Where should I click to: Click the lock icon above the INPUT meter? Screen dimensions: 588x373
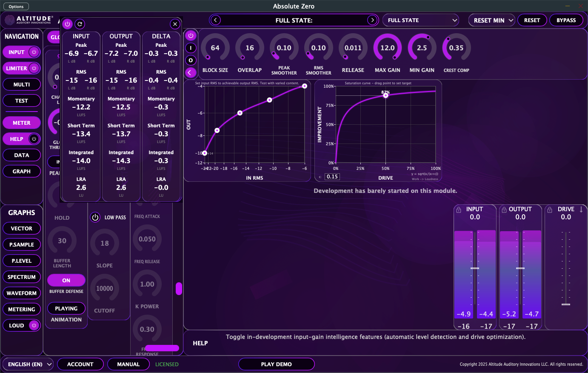point(459,209)
